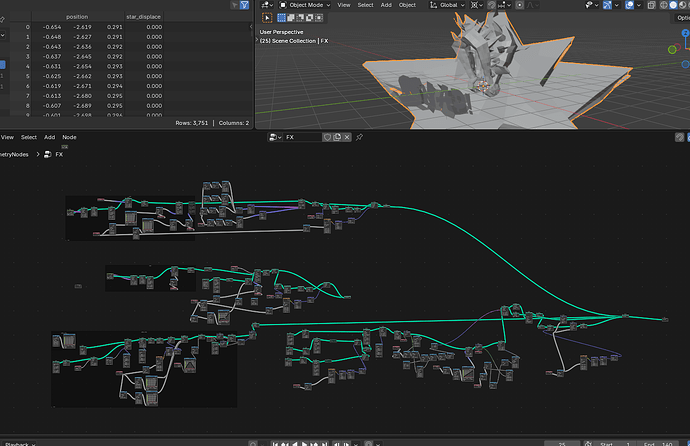
Task: Choose the set new selection mode icon
Action: point(281,18)
